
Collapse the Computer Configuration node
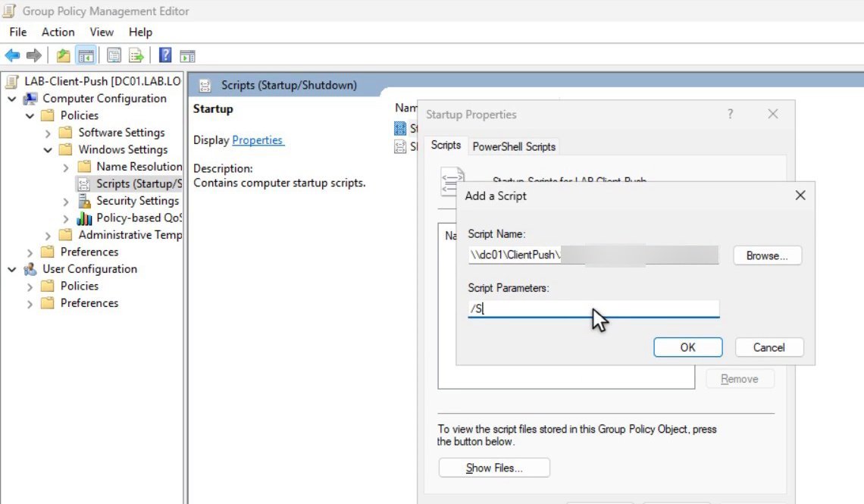click(x=12, y=99)
